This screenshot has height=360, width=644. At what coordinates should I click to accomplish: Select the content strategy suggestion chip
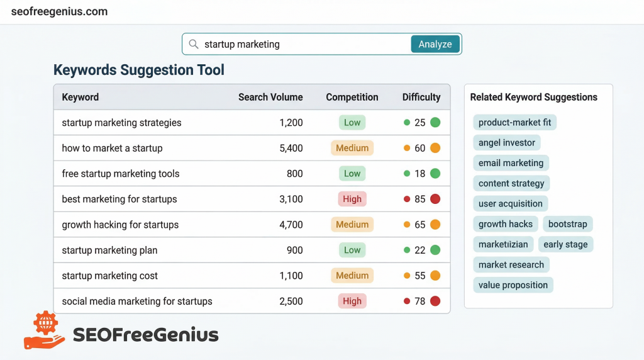511,183
